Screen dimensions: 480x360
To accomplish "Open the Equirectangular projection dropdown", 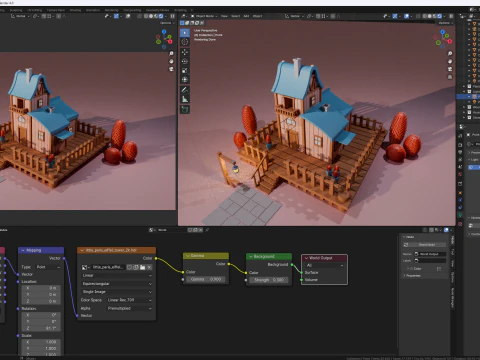I will 117,284.
